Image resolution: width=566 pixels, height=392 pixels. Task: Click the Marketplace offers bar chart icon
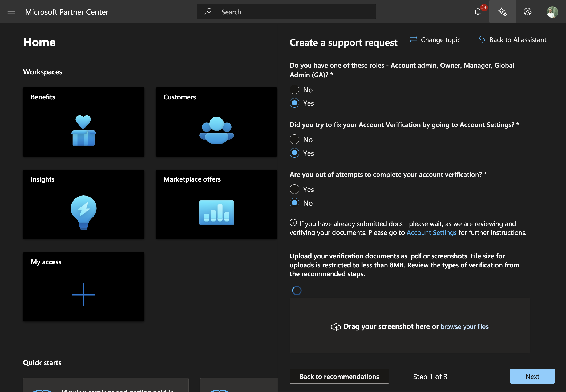tap(216, 213)
